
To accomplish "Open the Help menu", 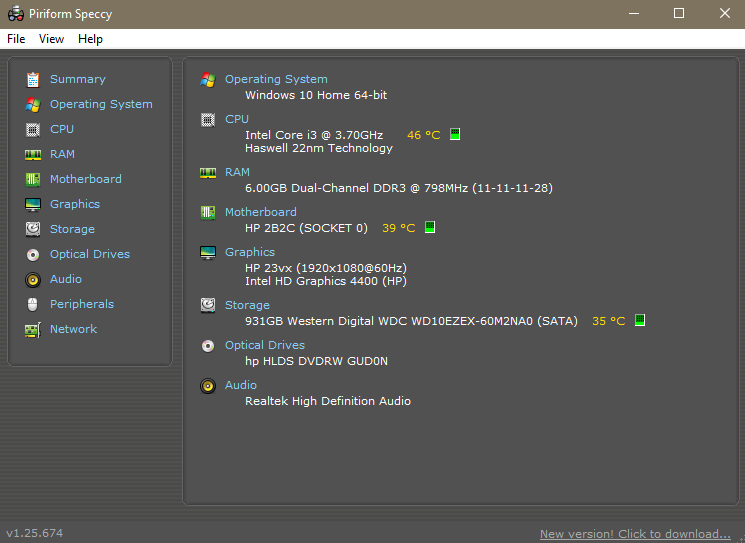I will tap(90, 39).
